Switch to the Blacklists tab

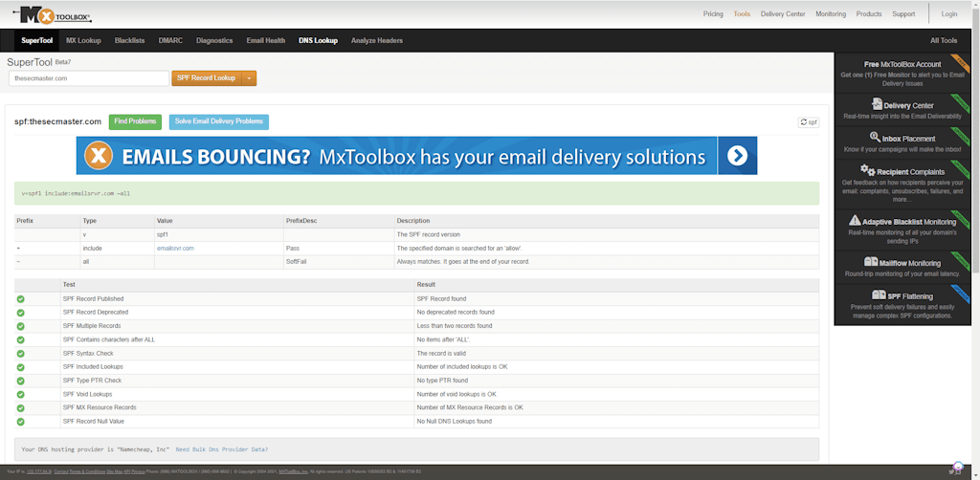click(x=129, y=40)
